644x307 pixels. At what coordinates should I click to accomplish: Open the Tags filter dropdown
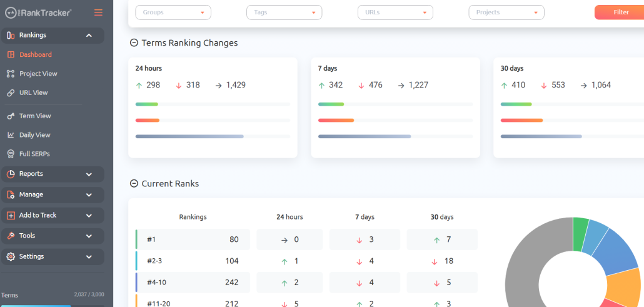pyautogui.click(x=284, y=13)
